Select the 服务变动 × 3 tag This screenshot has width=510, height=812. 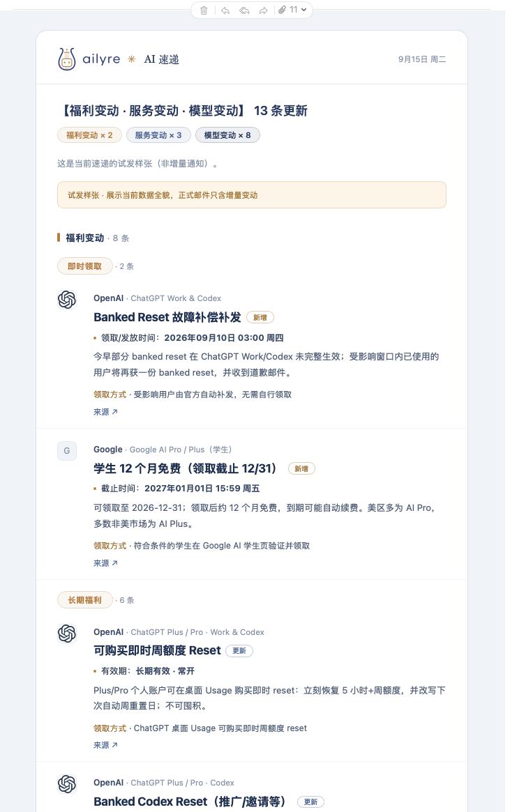coord(158,135)
